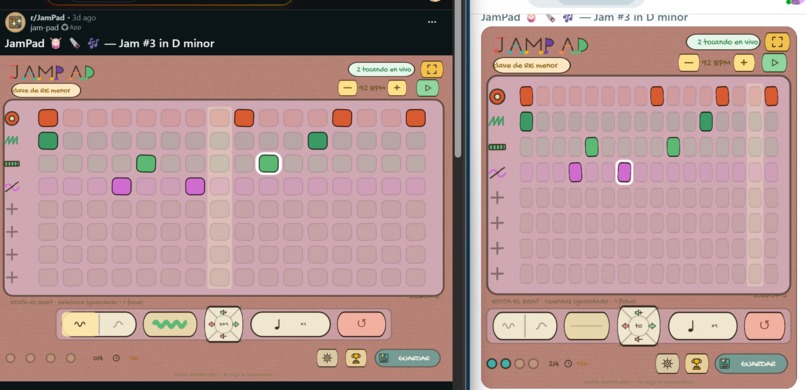Click red left arrow on direction pad, left window
This screenshot has height=390, width=806.
point(211,324)
